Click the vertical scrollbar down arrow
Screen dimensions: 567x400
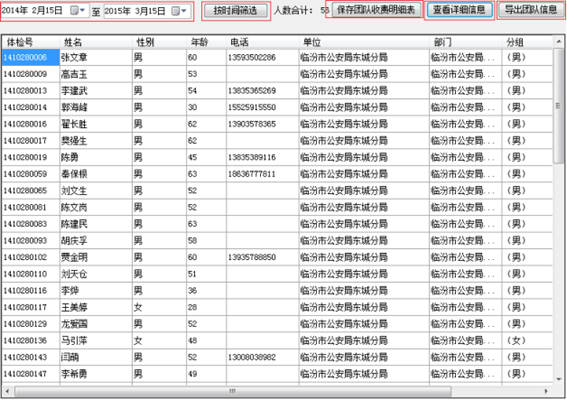558,379
